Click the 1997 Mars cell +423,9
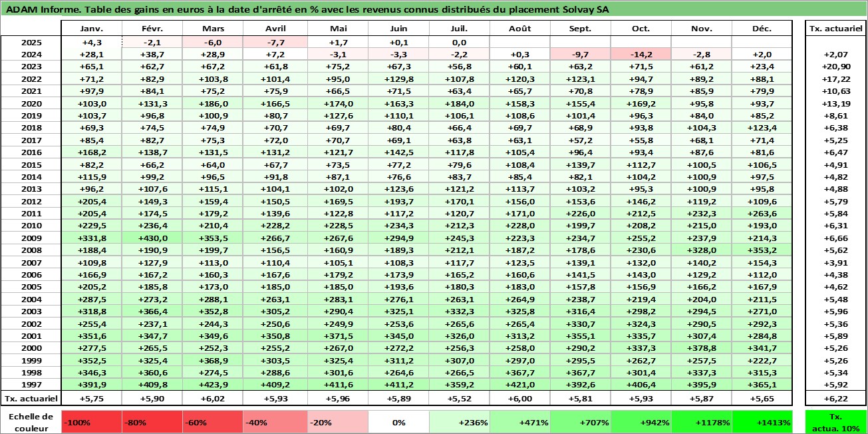The width and height of the screenshot is (868, 434). [213, 385]
